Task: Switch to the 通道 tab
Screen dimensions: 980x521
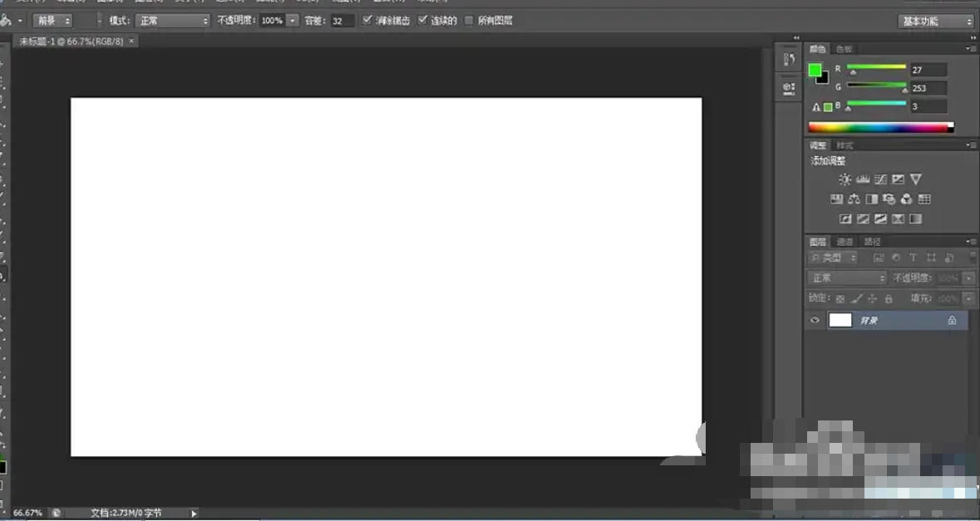Action: pyautogui.click(x=846, y=241)
